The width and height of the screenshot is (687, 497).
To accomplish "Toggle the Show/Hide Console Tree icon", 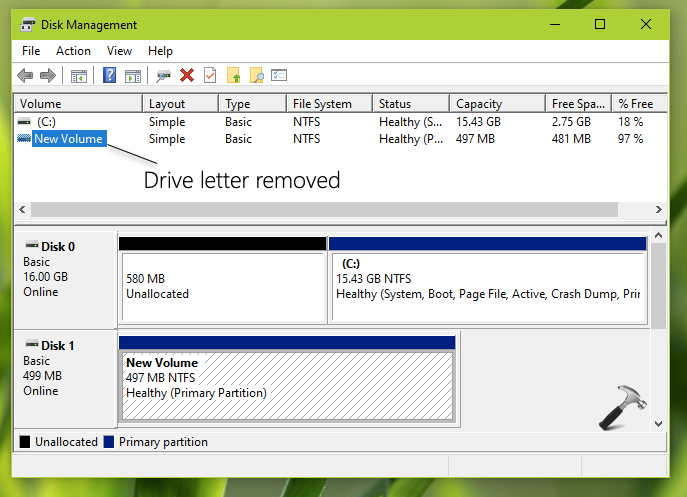I will [79, 75].
